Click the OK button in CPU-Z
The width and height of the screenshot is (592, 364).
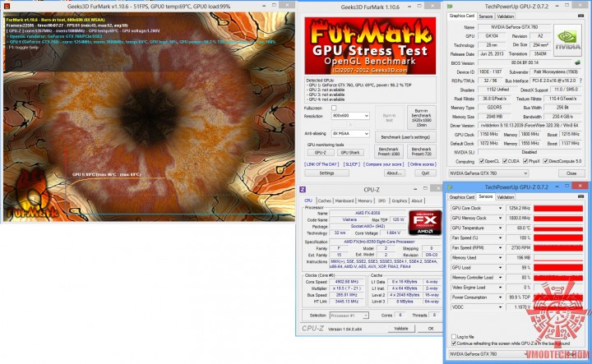click(430, 329)
